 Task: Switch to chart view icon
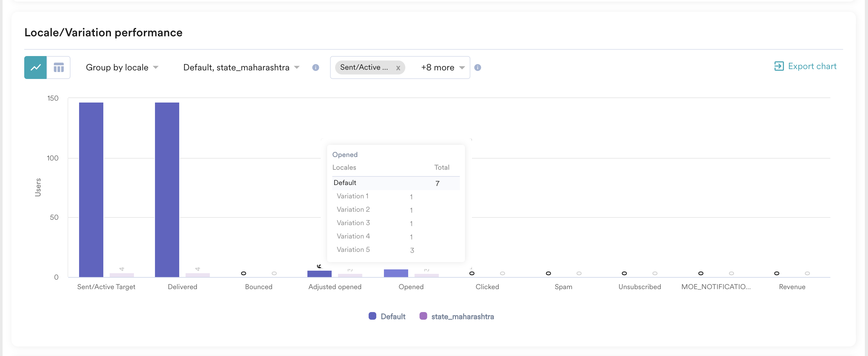(35, 67)
